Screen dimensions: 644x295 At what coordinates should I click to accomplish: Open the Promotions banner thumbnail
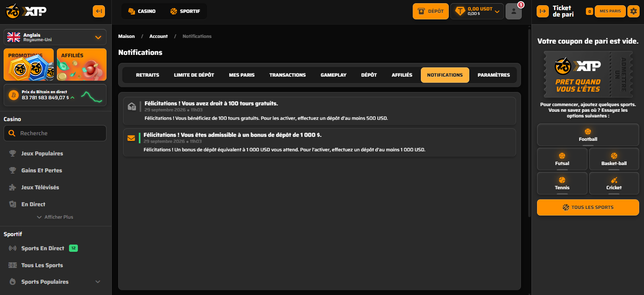click(x=29, y=65)
